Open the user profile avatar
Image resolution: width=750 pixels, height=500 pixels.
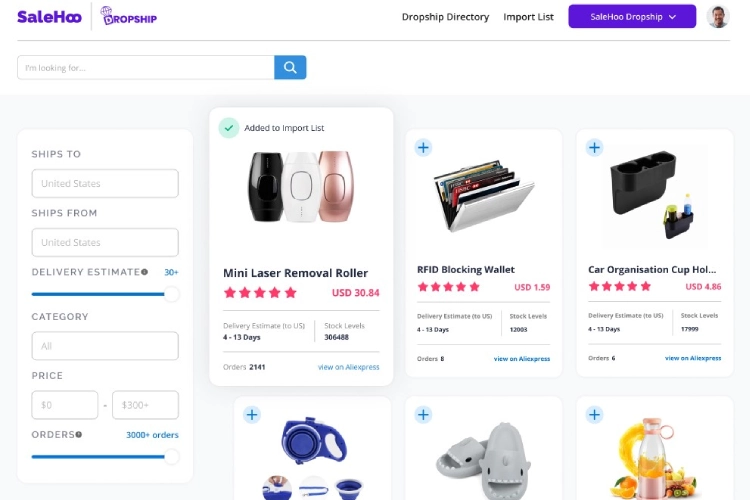pos(717,17)
